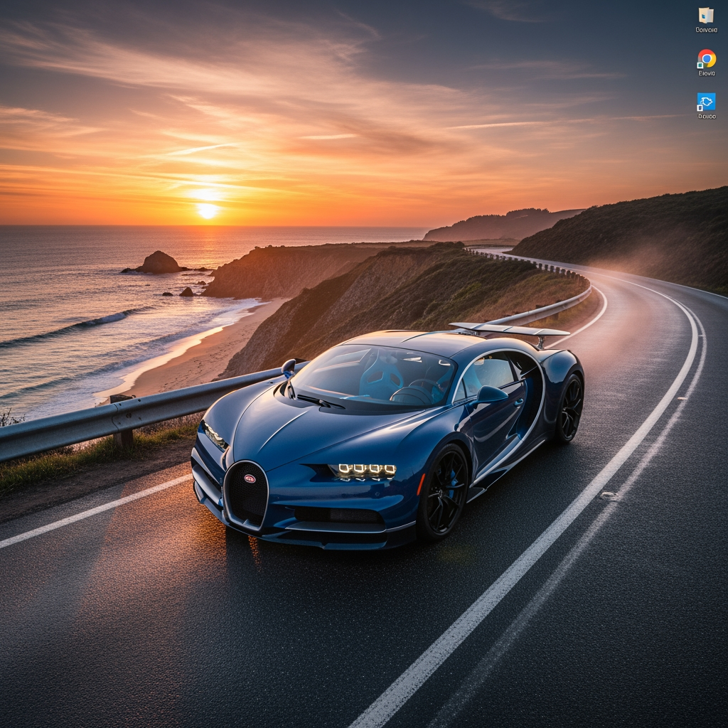Select the beige folder desktop icon

point(706,16)
